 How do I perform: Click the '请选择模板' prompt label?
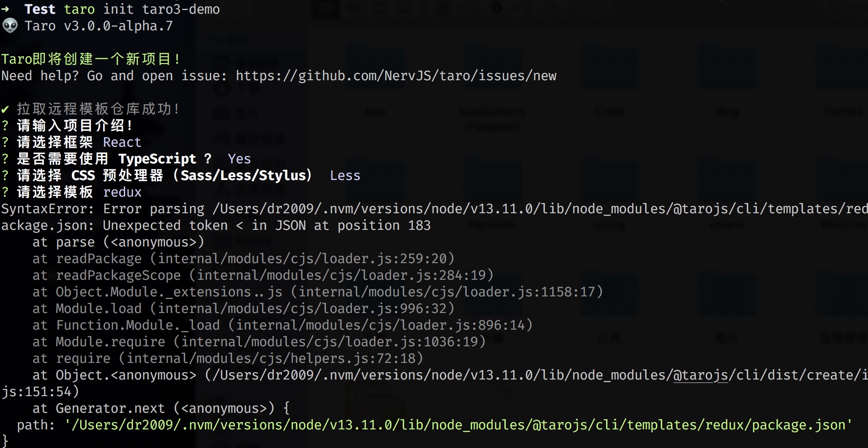[x=55, y=192]
